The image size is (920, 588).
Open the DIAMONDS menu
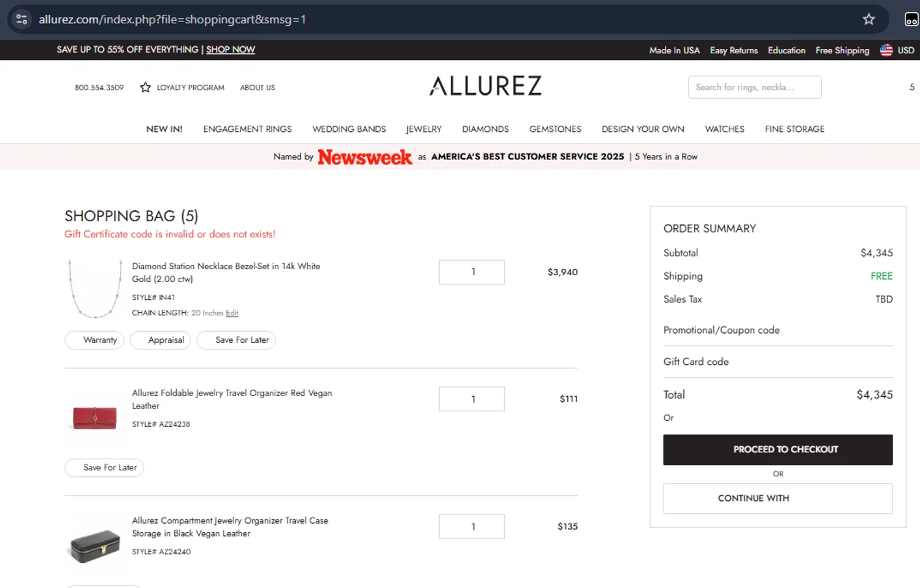click(x=485, y=129)
